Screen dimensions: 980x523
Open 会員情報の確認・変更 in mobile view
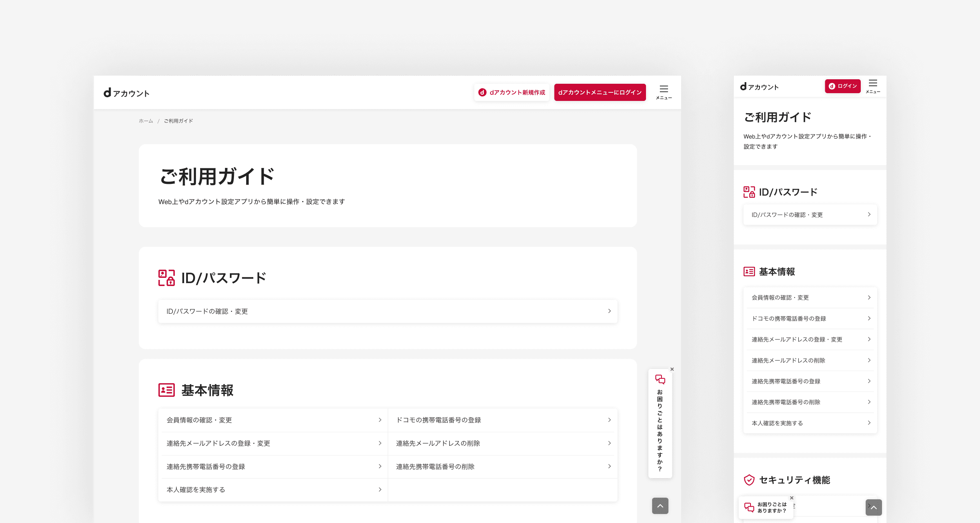(x=810, y=297)
